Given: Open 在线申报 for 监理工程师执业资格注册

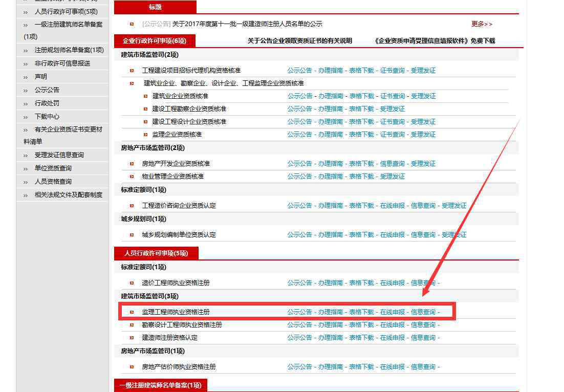Looking at the screenshot, I should (x=392, y=312).
